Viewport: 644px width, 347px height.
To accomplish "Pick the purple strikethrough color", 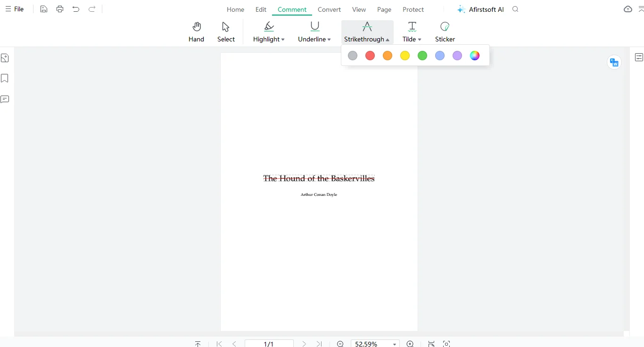I will [x=457, y=56].
